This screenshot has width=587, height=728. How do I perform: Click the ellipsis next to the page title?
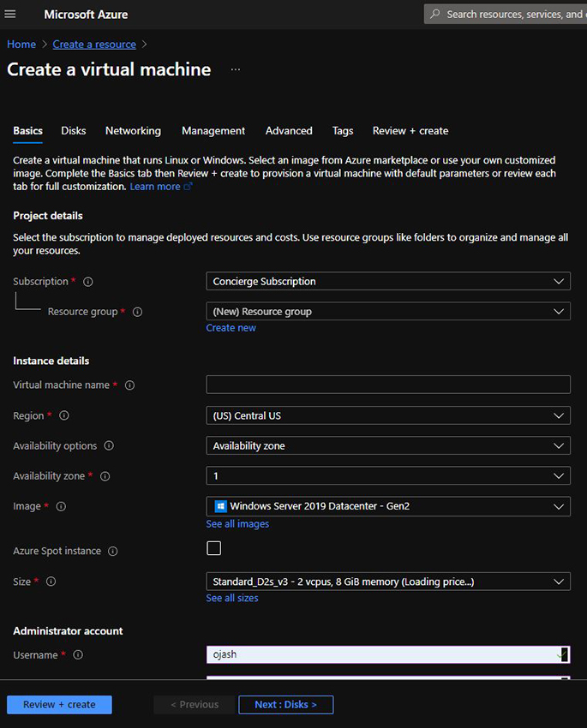tap(236, 69)
